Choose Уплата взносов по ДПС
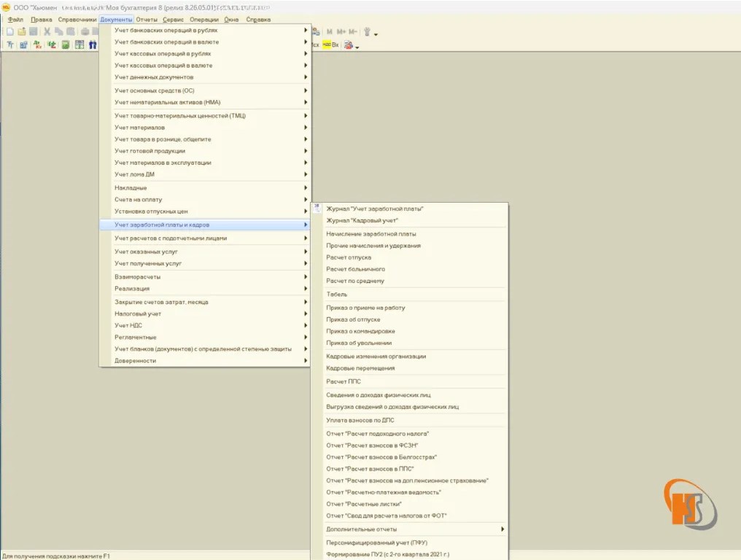 (x=410, y=420)
